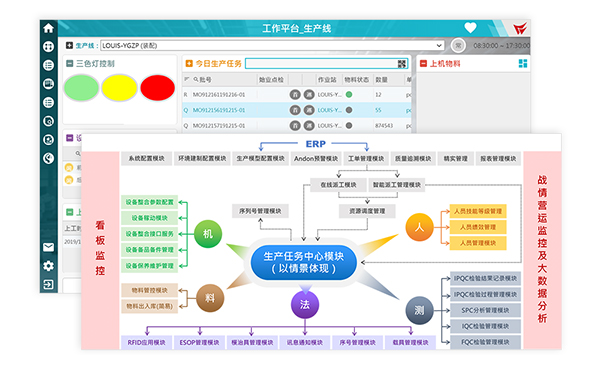Open the pie chart sidebar icon
Viewport: 600px width, 365px height.
(49, 158)
